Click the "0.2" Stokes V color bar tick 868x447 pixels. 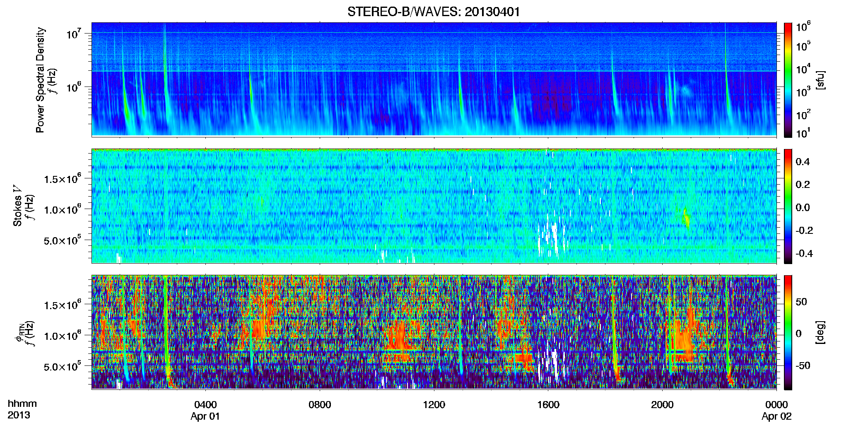tap(803, 185)
